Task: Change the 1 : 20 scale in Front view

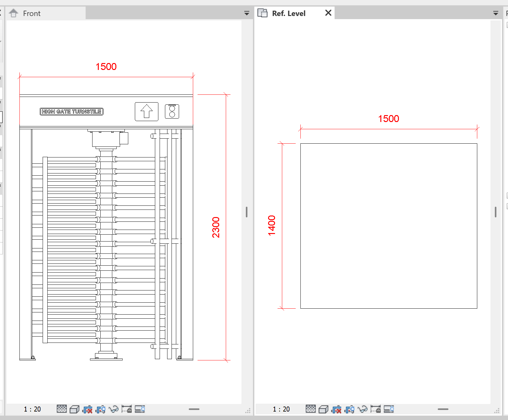Action: coord(32,409)
